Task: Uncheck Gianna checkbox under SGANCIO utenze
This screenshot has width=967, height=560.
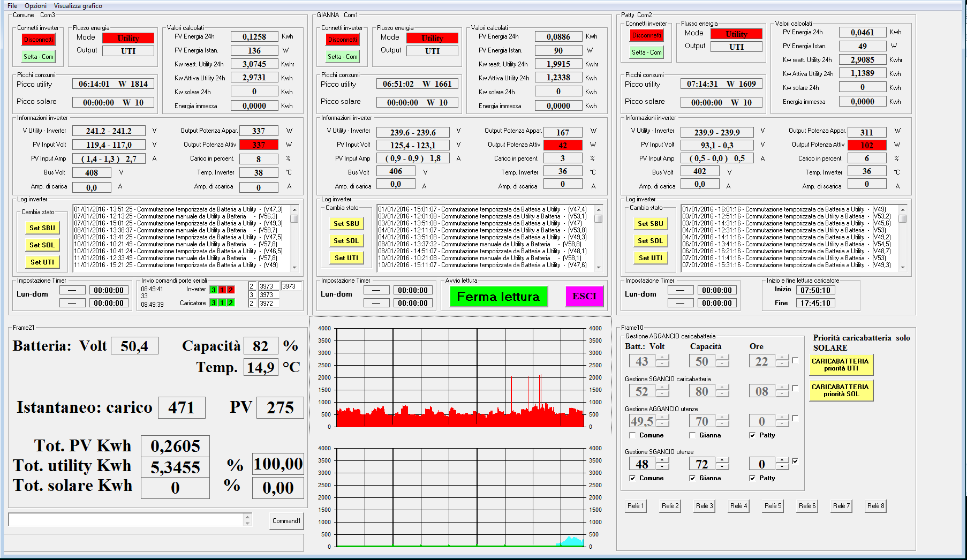Action: click(692, 478)
